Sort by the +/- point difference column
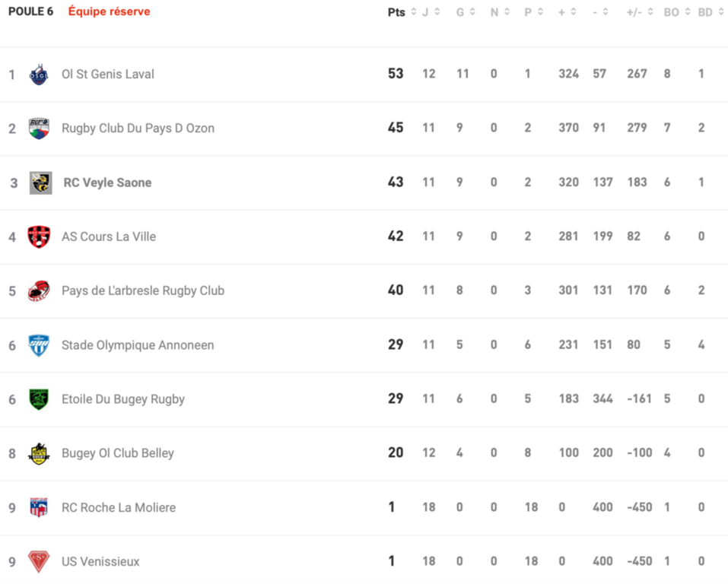The width and height of the screenshot is (728, 584). point(641,12)
